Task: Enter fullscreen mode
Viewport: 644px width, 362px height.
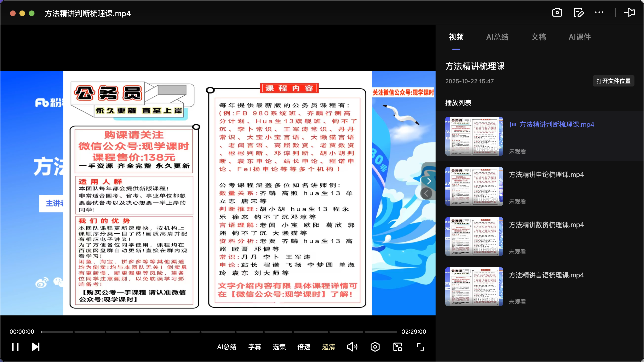Action: point(420,347)
